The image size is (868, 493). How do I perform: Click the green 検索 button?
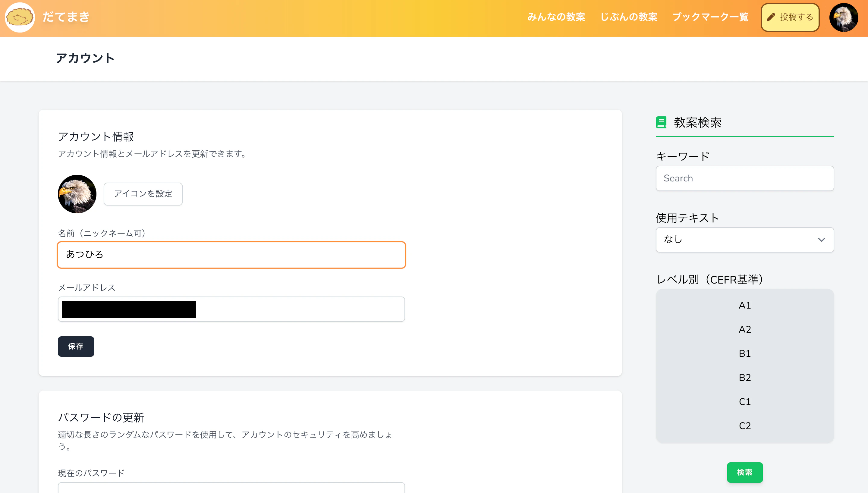point(745,472)
